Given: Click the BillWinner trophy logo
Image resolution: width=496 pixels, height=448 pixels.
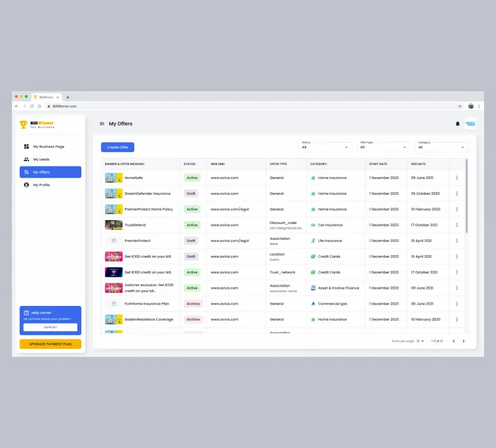Looking at the screenshot, I should coord(24,124).
